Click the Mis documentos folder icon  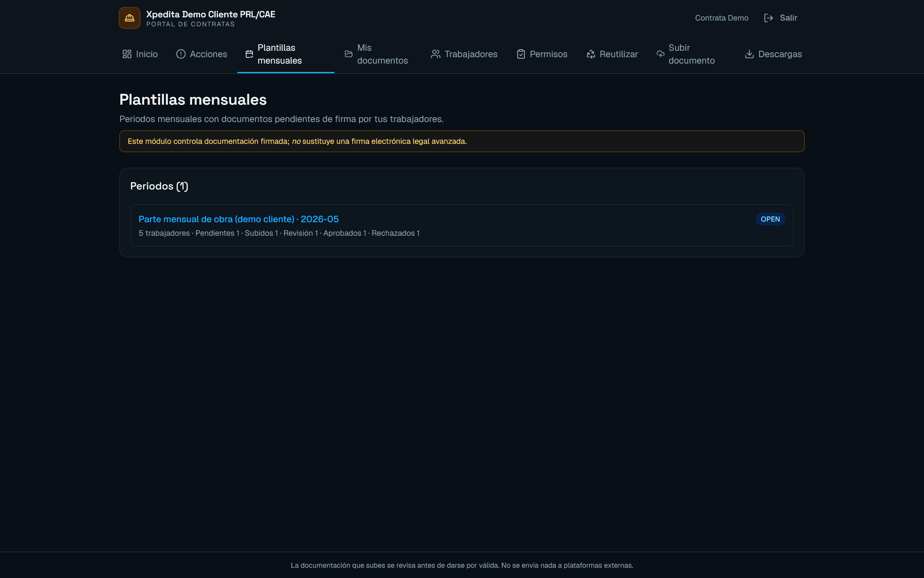coord(349,54)
